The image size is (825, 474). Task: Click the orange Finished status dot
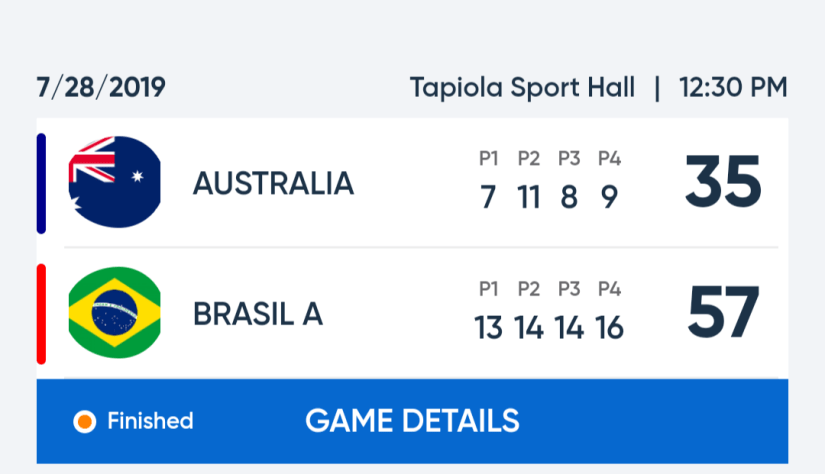click(85, 422)
